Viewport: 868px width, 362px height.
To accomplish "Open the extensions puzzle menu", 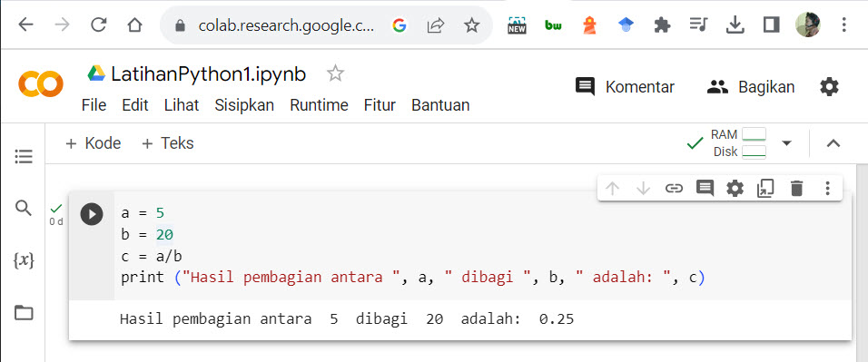I will click(x=662, y=24).
